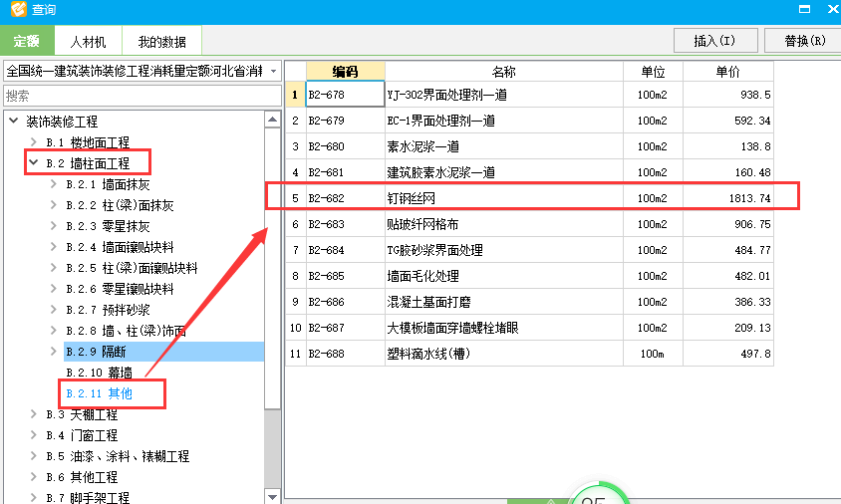Image resolution: width=841 pixels, height=504 pixels.
Task: Select row YJ-302界面处理剂一道
Action: tap(529, 95)
